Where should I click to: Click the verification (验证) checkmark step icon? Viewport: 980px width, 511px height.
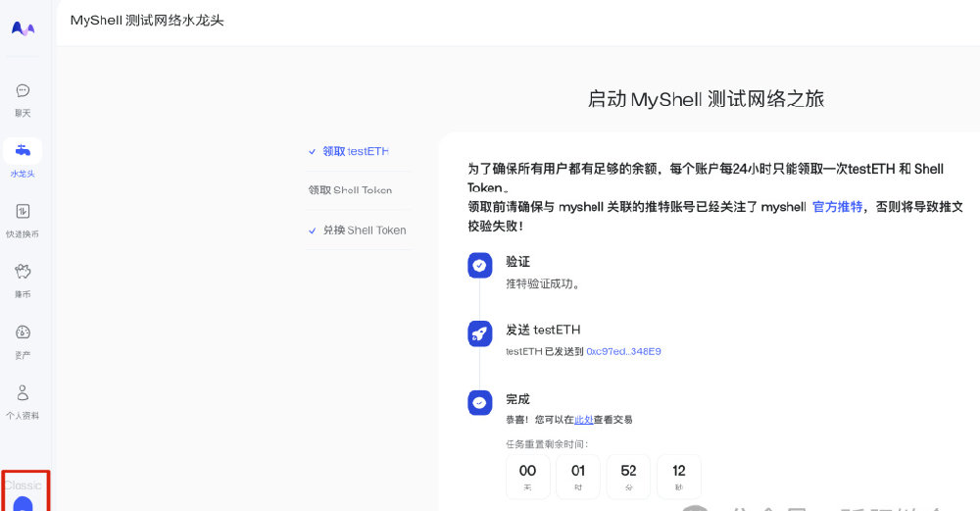[x=479, y=265]
